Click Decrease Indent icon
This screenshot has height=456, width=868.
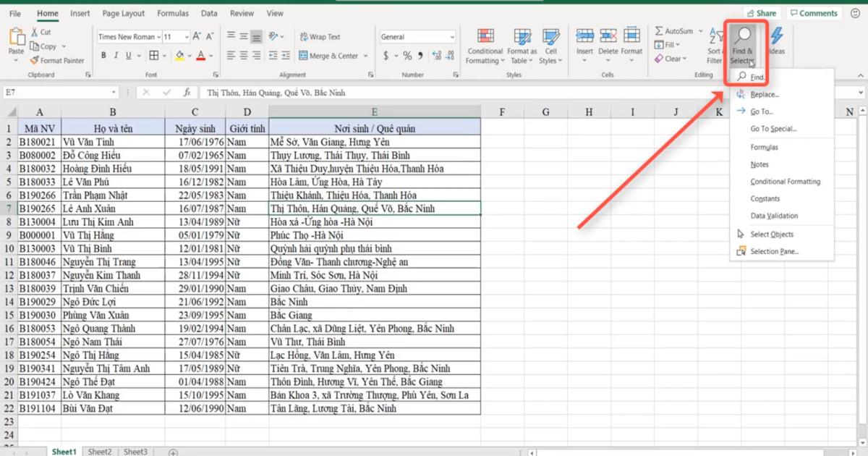click(x=273, y=56)
